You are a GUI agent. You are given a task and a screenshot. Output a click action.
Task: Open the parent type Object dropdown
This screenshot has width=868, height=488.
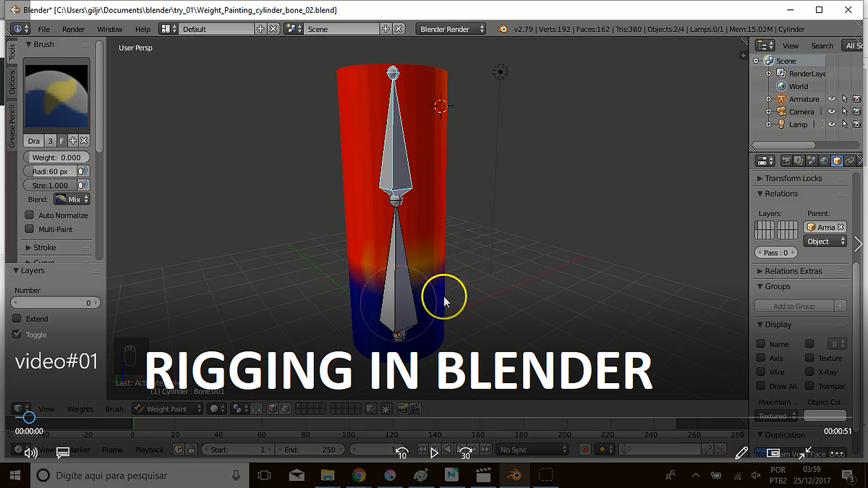[825, 241]
